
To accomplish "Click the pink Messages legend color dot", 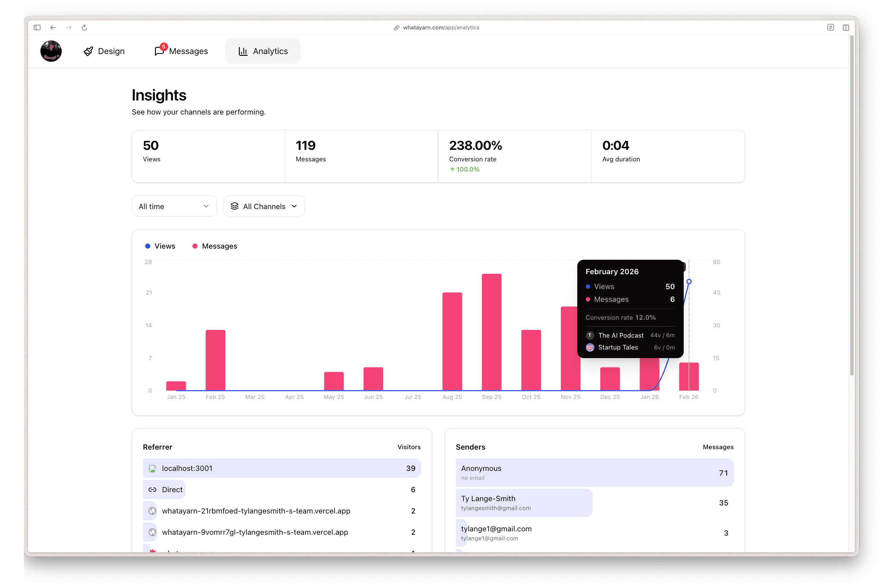I will (x=195, y=246).
